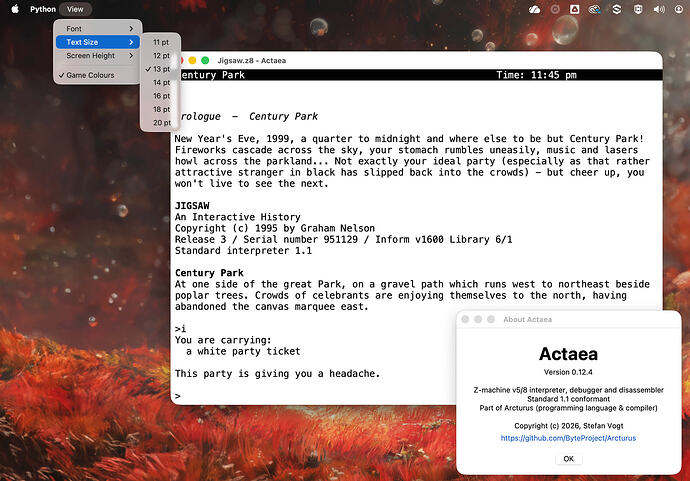Screen dimensions: 690x481
Task: Set text size to 20 pt
Action: pos(161,123)
